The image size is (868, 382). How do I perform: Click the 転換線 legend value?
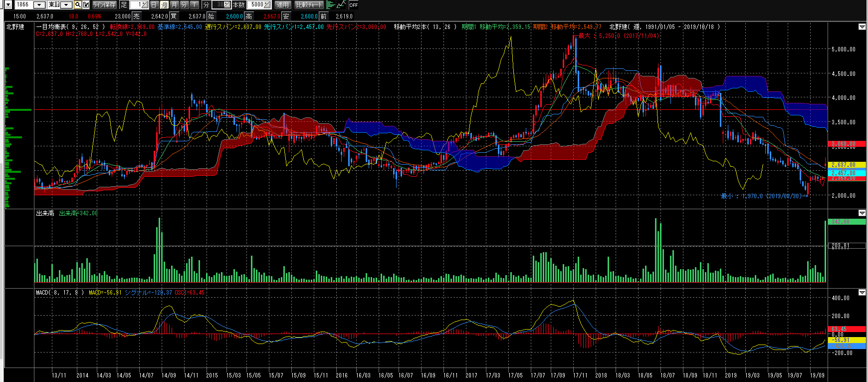click(x=132, y=27)
